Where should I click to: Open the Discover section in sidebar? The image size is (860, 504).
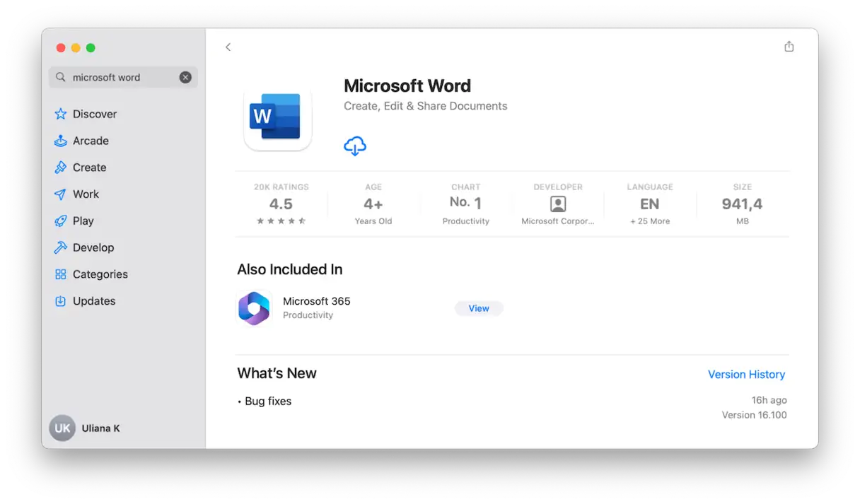click(x=94, y=114)
